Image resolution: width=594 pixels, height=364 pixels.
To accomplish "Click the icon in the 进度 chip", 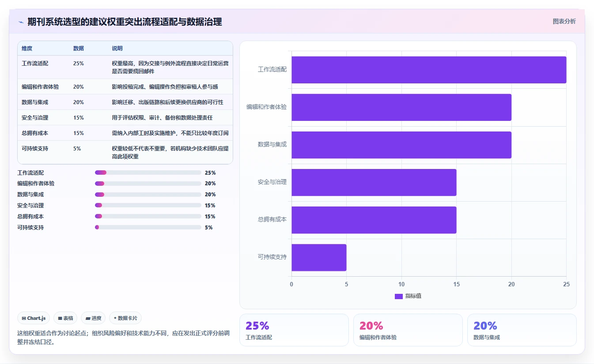I will tap(88, 318).
